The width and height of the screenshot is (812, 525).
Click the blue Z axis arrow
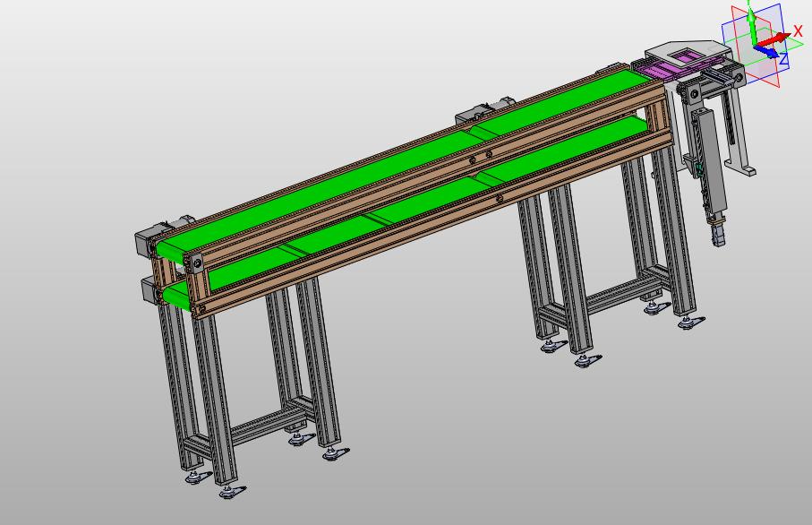pos(766,51)
